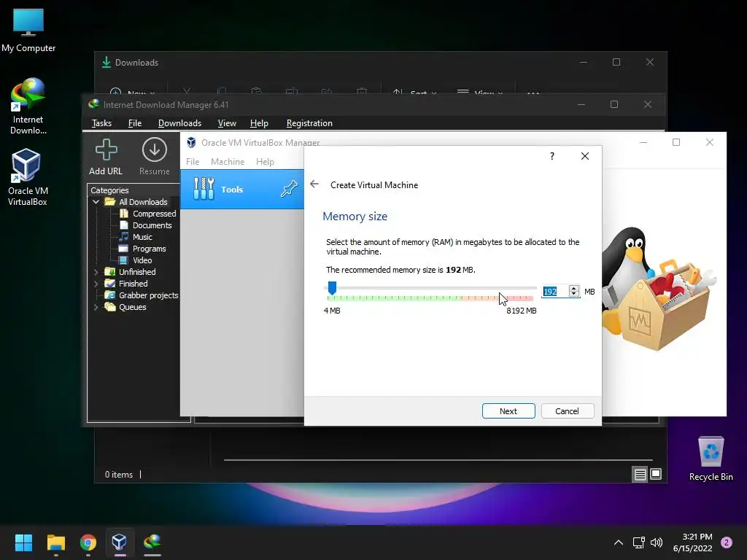Open Tasks menu in Internet Download Manager
The image size is (747, 560).
point(101,122)
